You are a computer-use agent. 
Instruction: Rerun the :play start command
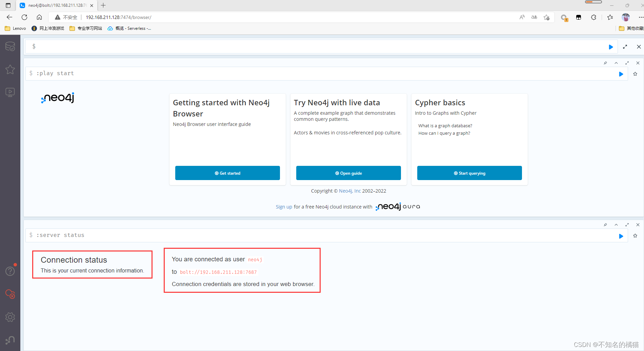621,74
